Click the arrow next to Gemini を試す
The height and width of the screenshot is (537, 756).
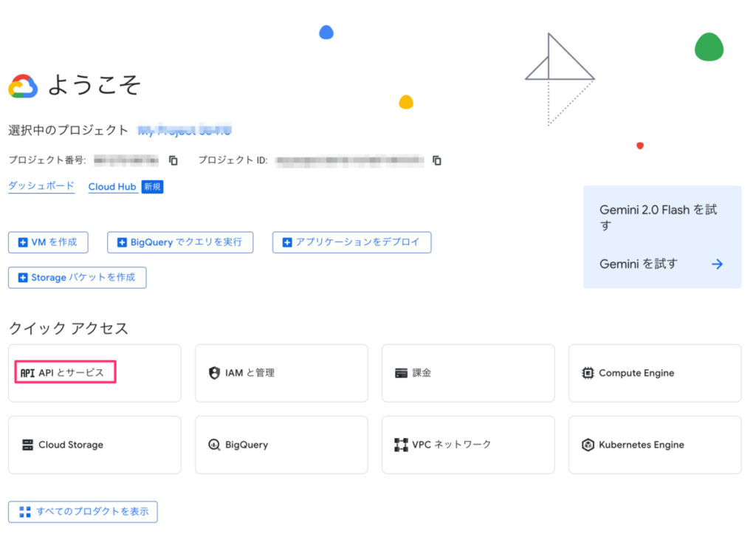[x=717, y=264]
